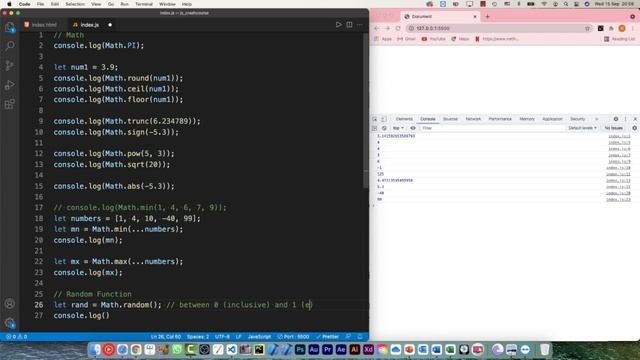
Task: Open the Search view in VS Code activity bar
Action: coord(10,45)
